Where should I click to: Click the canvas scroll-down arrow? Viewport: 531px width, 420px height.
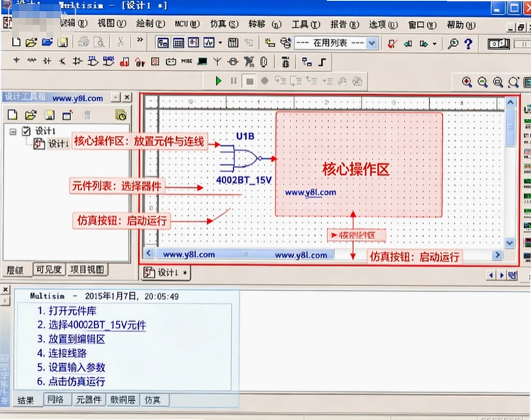tap(510, 242)
